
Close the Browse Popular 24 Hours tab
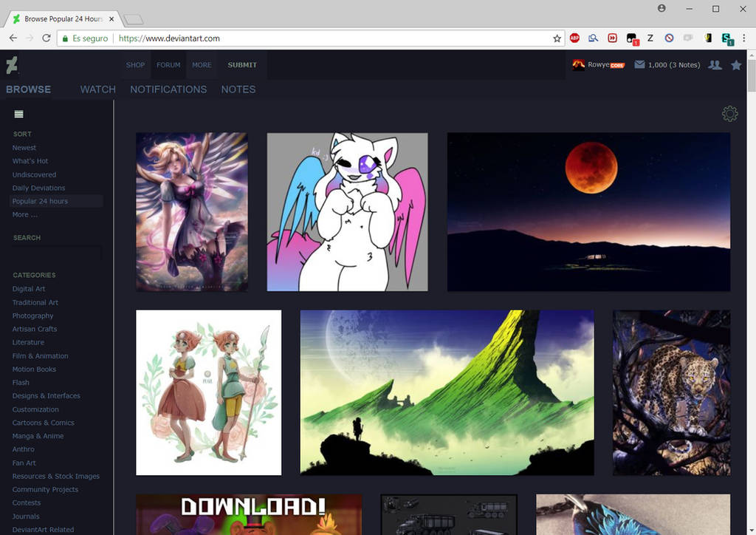coord(111,18)
